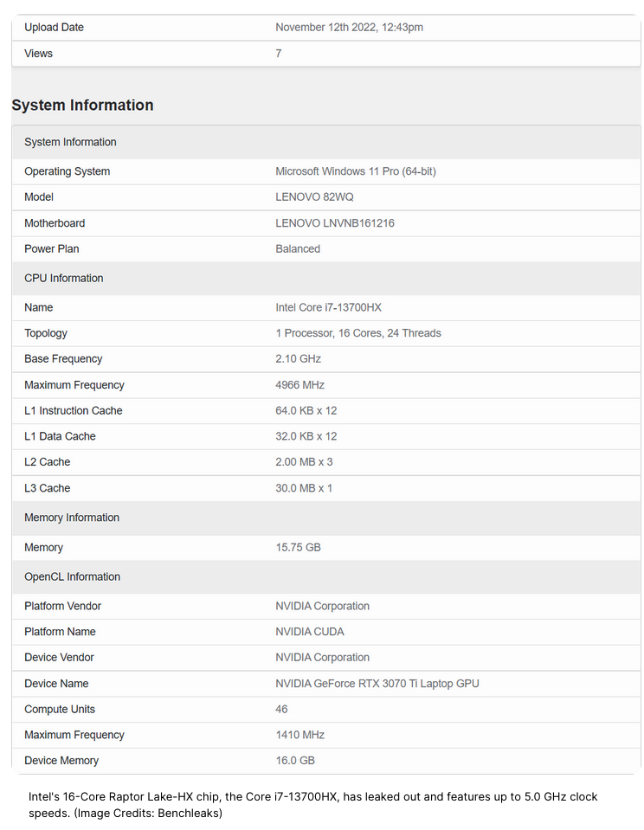The height and width of the screenshot is (830, 644).
Task: Select the '2.00 MB x 3' value
Action: (x=304, y=462)
